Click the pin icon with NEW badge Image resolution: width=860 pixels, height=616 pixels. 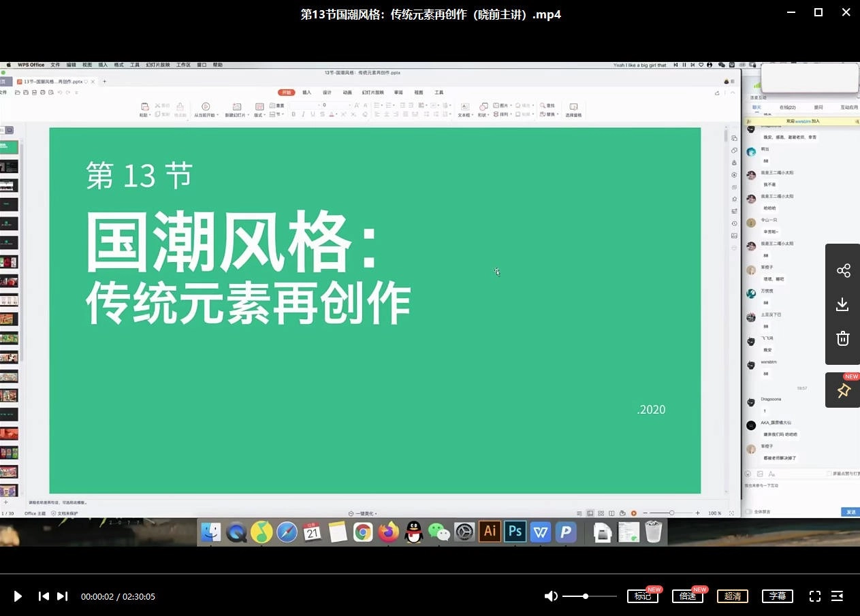[x=842, y=390]
